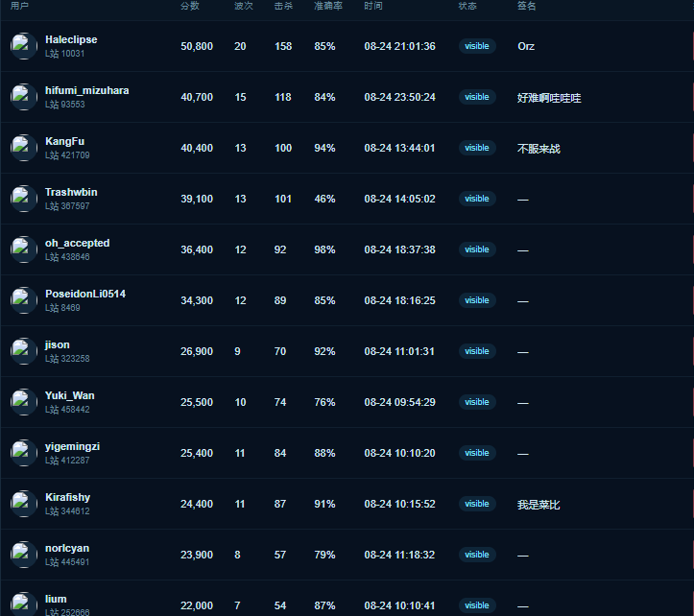
Task: Sort by the 分数 column header
Action: [190, 6]
